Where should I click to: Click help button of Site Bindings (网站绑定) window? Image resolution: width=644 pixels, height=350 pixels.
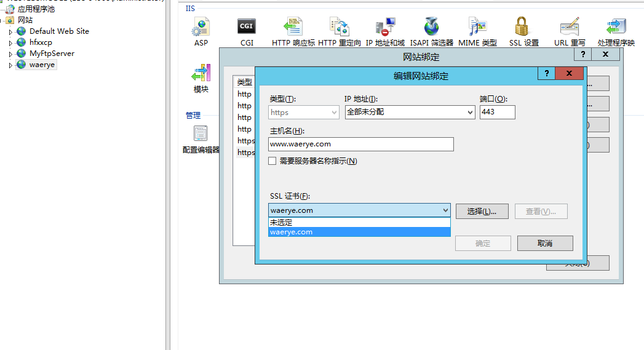pos(583,54)
